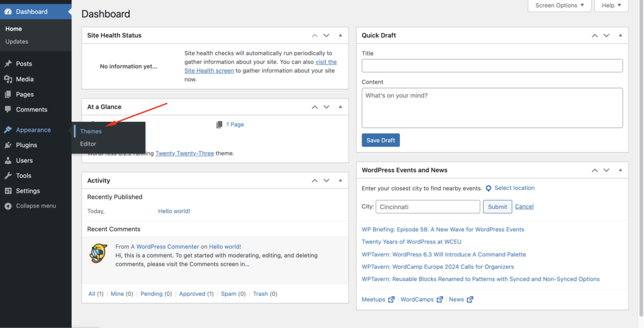Click the Appearance paintbrush icon
Viewport: 644px width, 328px height.
pos(8,129)
